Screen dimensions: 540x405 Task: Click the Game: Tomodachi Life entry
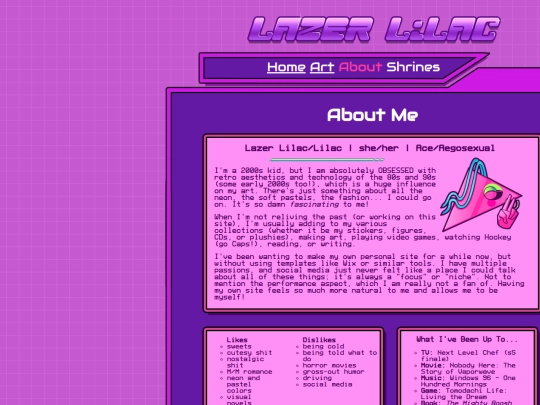(x=464, y=394)
